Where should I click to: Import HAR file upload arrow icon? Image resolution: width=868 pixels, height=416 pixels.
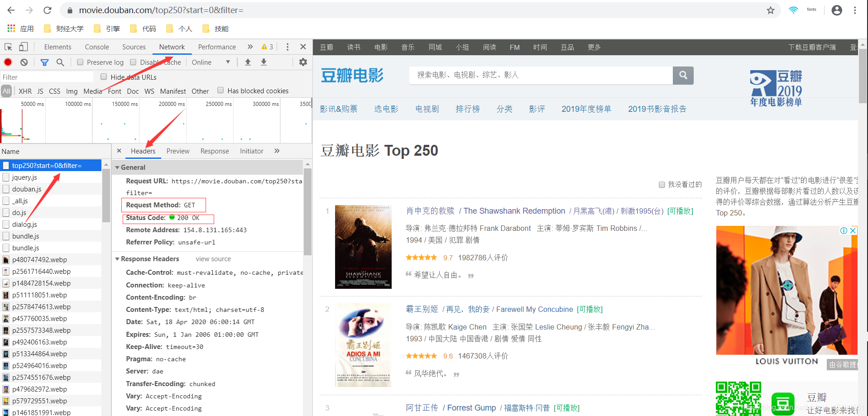point(248,62)
